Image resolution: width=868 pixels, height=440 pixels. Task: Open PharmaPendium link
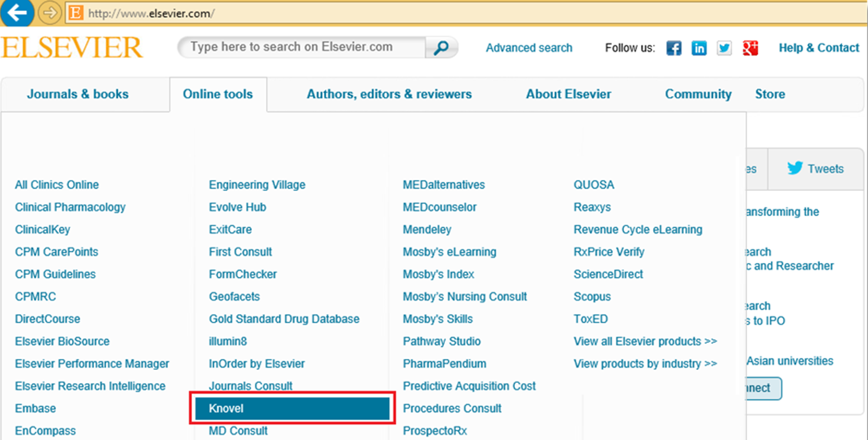(444, 363)
